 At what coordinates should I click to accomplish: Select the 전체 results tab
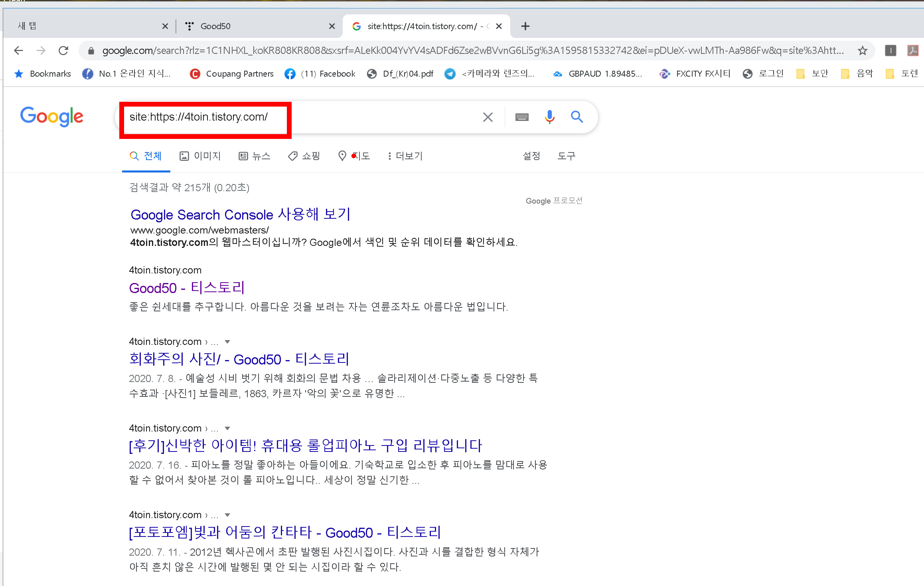(x=146, y=156)
